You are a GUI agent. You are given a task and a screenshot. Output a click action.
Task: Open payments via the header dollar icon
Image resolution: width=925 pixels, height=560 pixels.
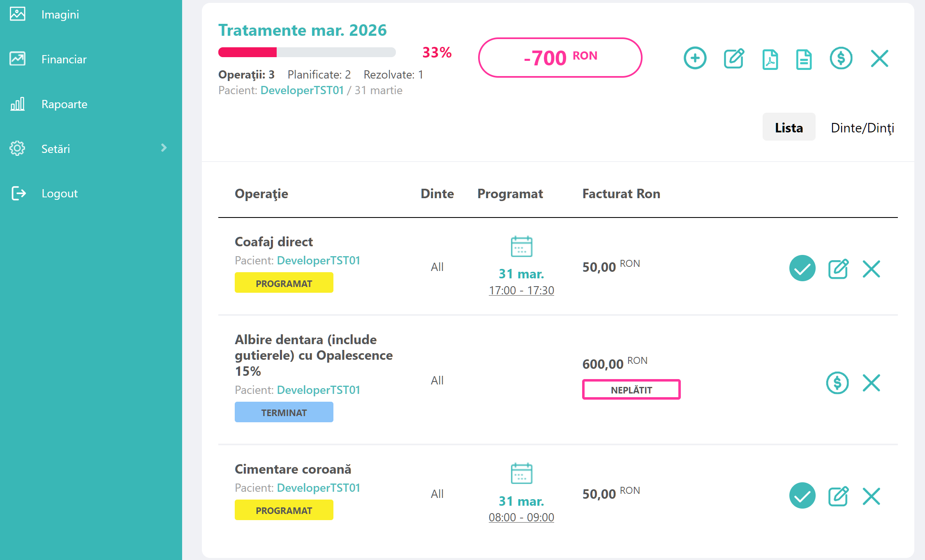[841, 58]
